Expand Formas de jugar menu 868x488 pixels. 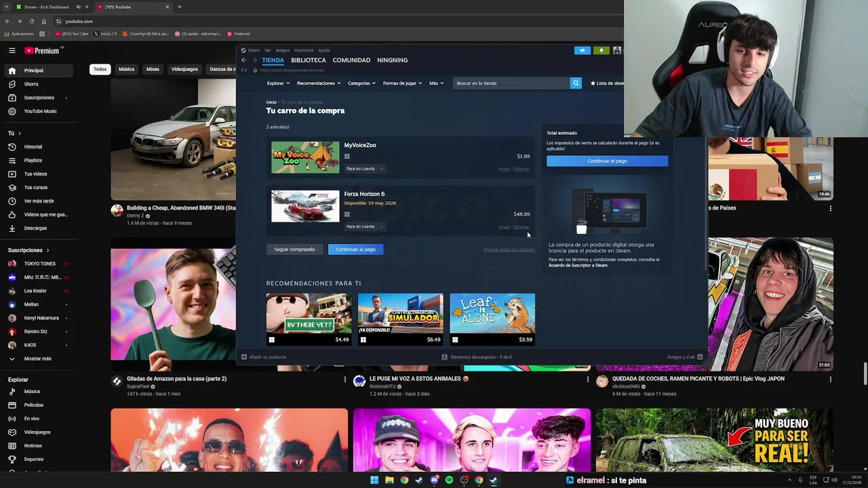[402, 83]
